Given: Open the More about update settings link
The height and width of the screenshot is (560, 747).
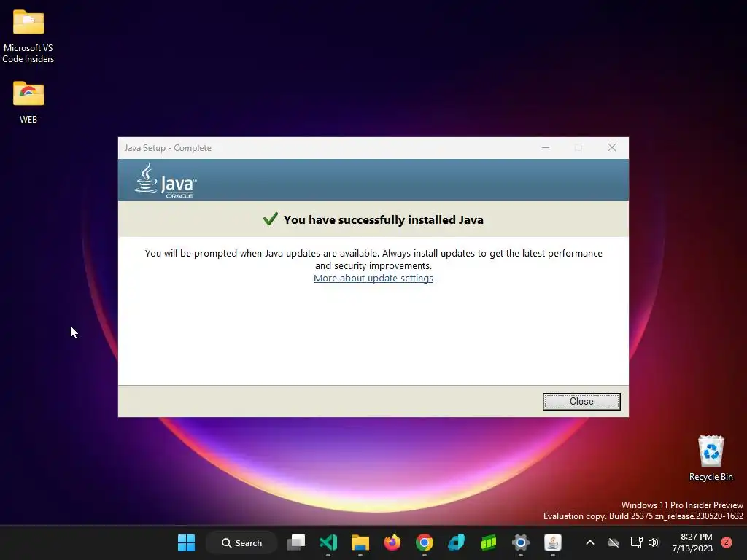Looking at the screenshot, I should [x=373, y=278].
